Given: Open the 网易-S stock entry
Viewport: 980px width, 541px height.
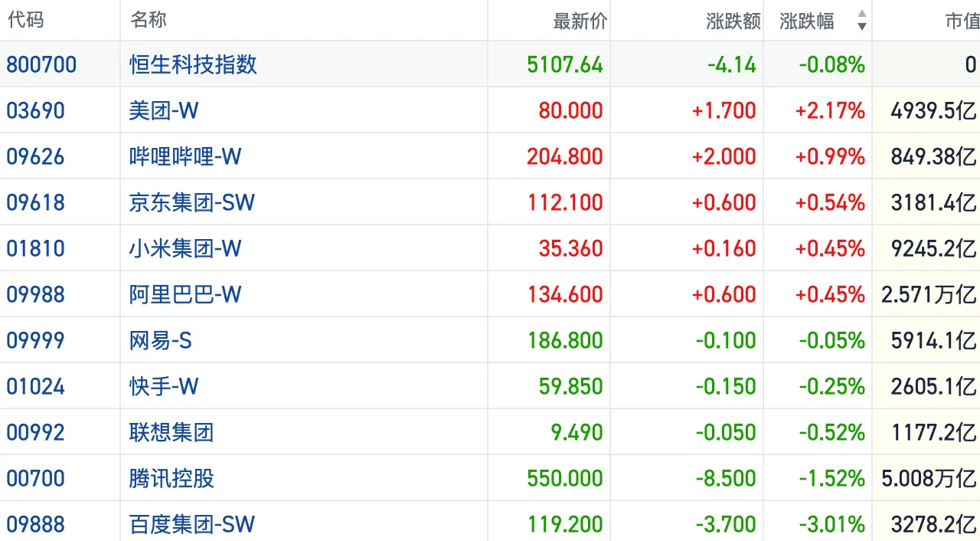Looking at the screenshot, I should [161, 340].
